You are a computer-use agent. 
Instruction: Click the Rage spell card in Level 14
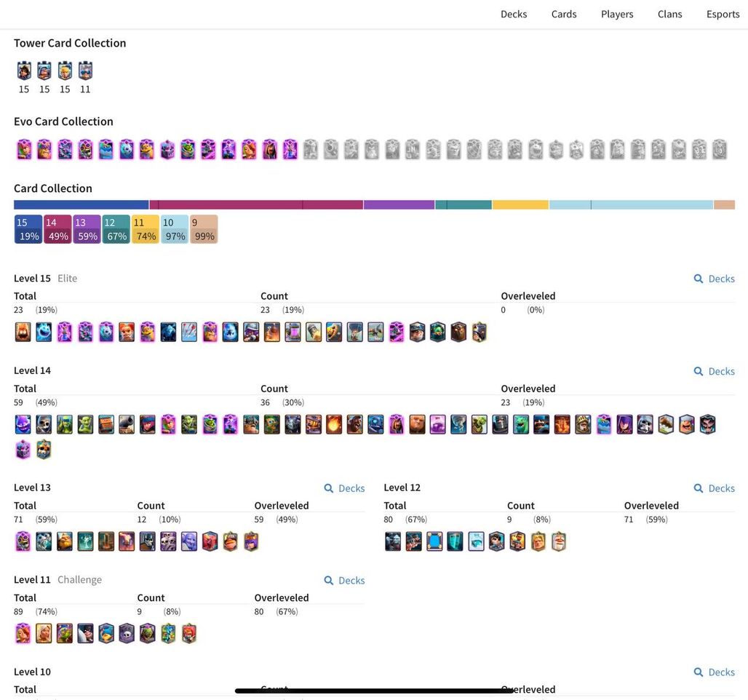438,425
